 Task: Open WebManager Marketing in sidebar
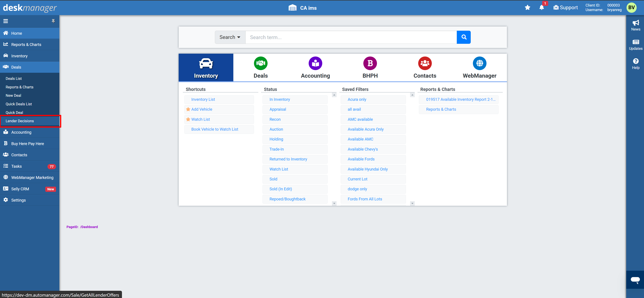coord(30,177)
